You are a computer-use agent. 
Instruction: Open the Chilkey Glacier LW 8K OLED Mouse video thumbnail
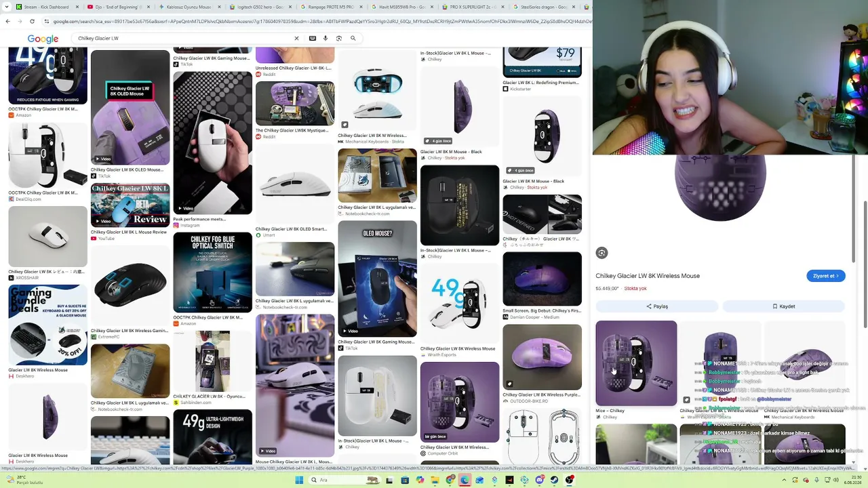(x=130, y=107)
